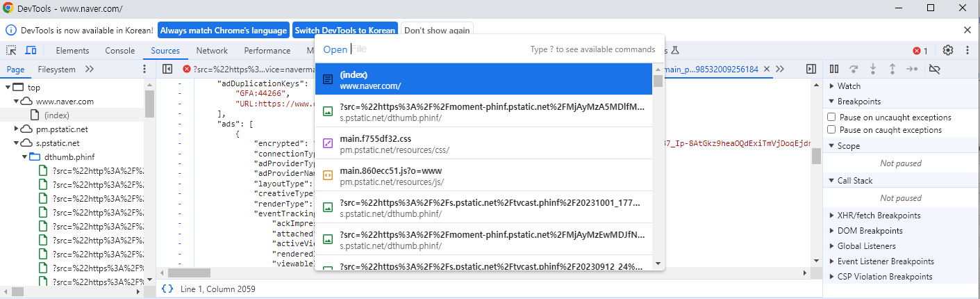980x299 pixels.
Task: Open (index) www.naver.com result in quick open
Action: point(484,79)
